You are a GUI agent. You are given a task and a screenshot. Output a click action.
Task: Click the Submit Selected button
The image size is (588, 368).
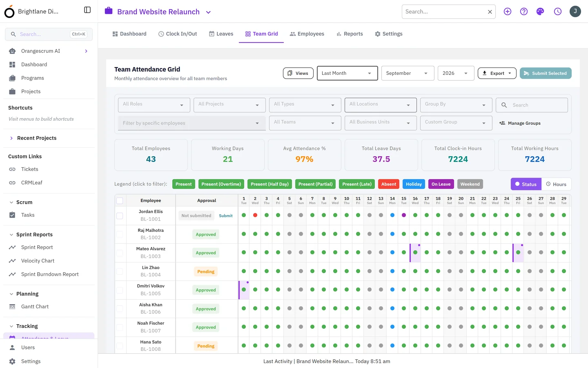point(546,73)
